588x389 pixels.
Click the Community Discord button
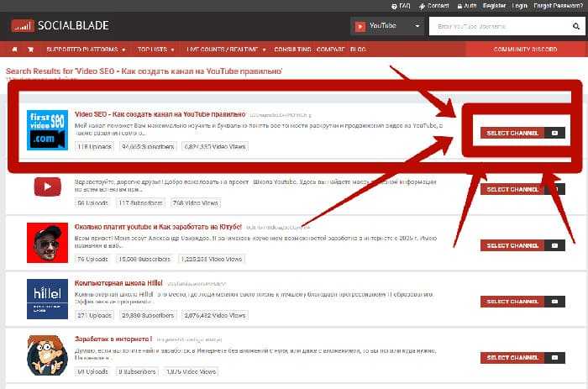(525, 50)
